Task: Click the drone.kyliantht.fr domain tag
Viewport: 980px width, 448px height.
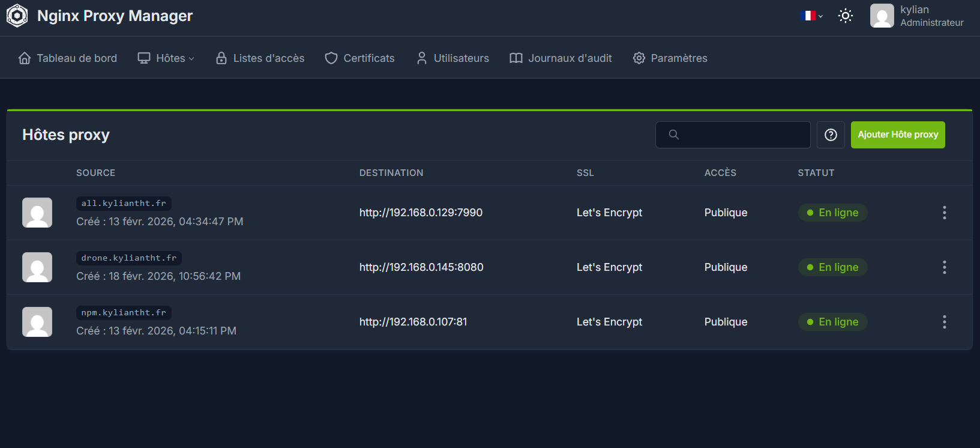Action: [129, 258]
